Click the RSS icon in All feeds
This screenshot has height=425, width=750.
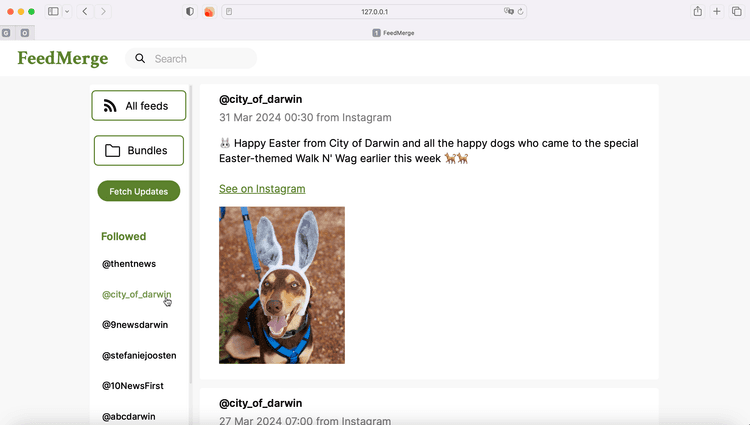coord(110,106)
